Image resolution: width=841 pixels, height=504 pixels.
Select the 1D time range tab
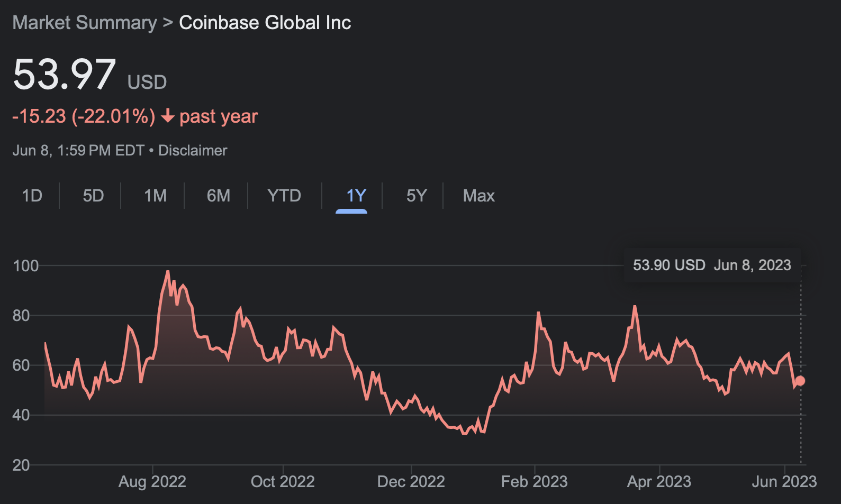(32, 196)
